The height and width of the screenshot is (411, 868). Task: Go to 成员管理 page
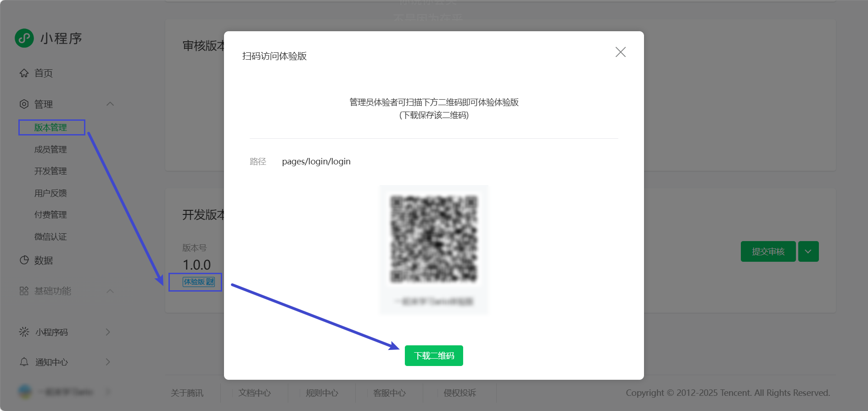50,150
